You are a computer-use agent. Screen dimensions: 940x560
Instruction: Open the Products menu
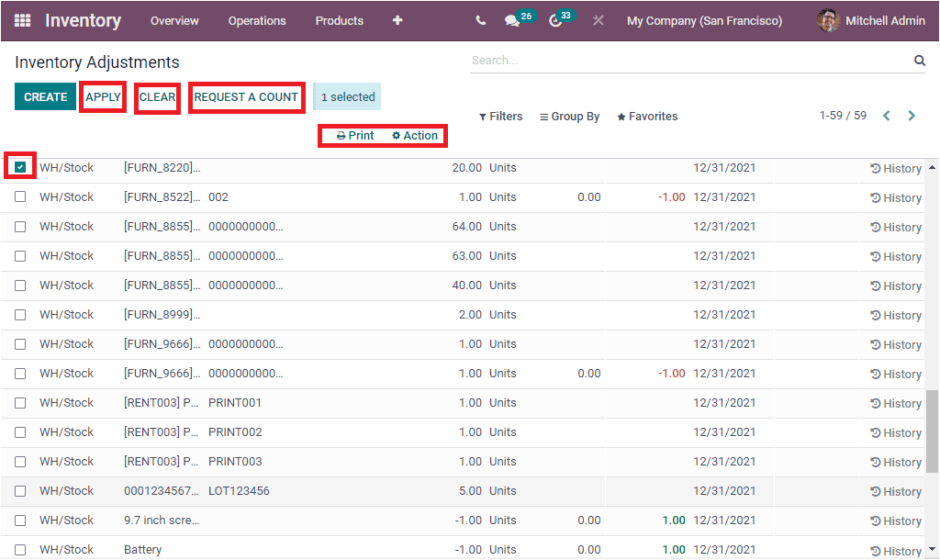coord(339,20)
